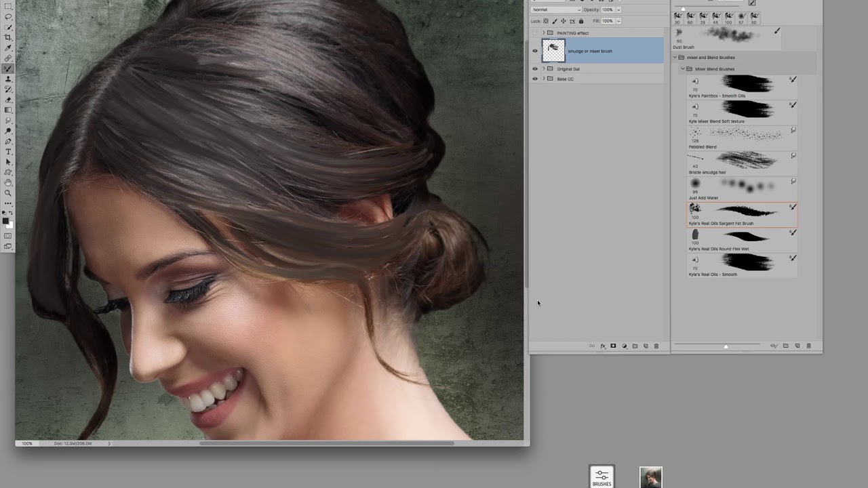Pick the Eyedropper tool

[x=8, y=48]
